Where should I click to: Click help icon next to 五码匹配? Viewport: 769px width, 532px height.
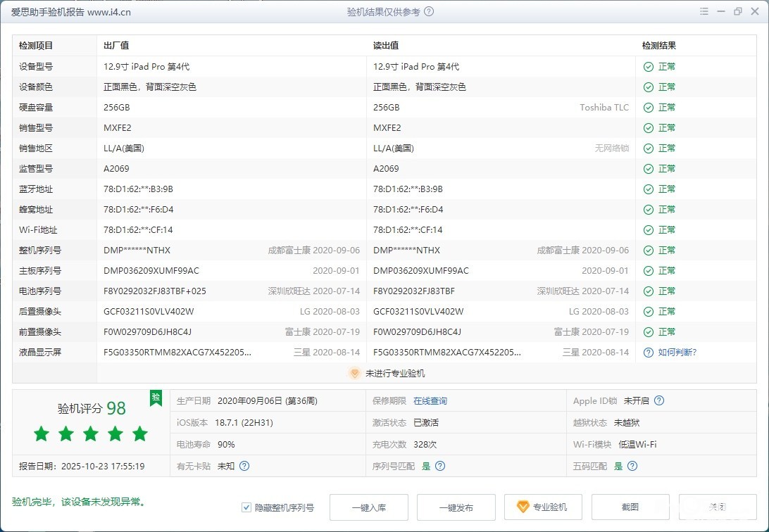(x=632, y=466)
